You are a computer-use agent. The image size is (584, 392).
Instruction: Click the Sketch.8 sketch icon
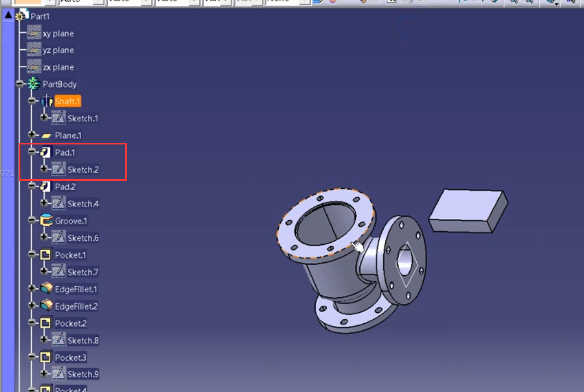tap(59, 340)
